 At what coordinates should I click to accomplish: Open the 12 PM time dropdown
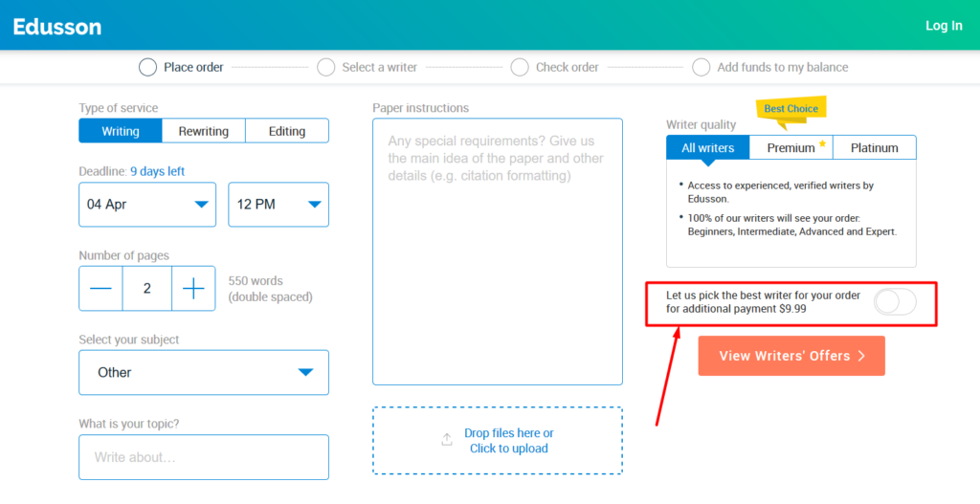point(278,205)
